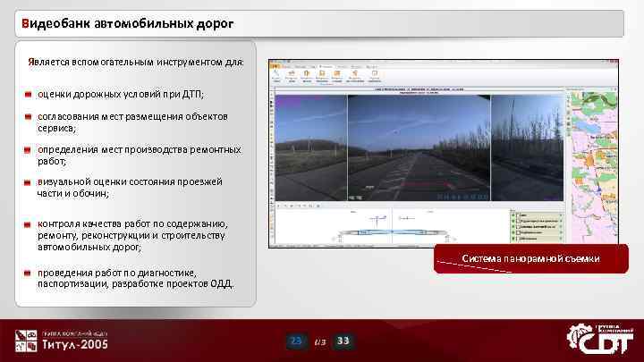This screenshot has width=644, height=362.
Task: Click the fourth ribbon icon in the embedded app
Action: pyautogui.click(x=322, y=75)
